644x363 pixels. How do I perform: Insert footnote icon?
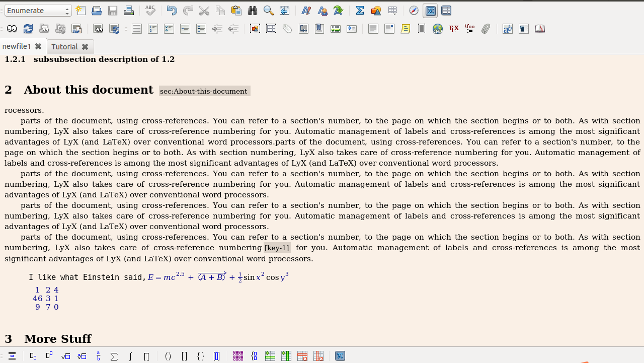[373, 29]
